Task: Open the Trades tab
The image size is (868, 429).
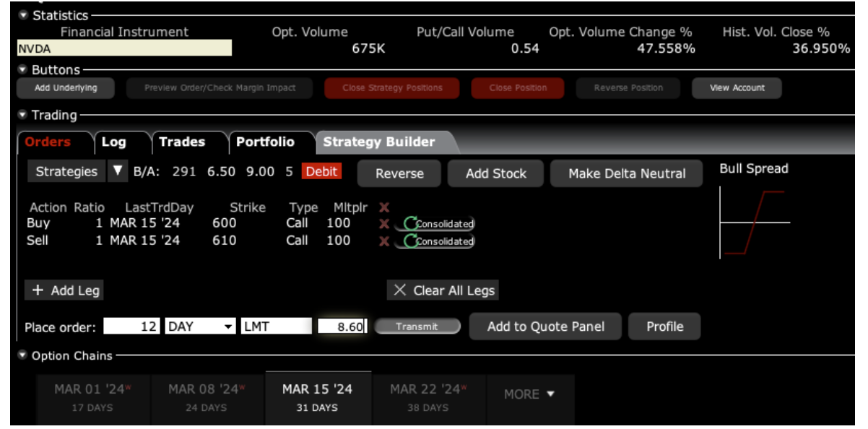Action: [x=182, y=142]
